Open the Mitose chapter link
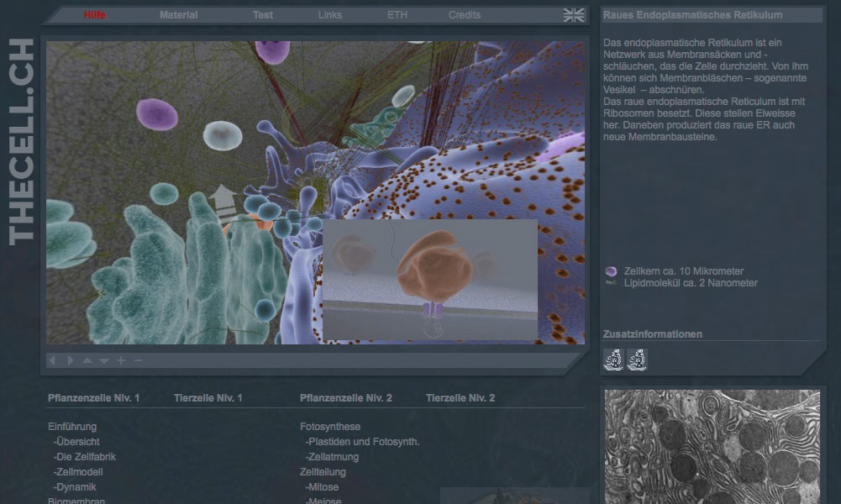 (323, 487)
